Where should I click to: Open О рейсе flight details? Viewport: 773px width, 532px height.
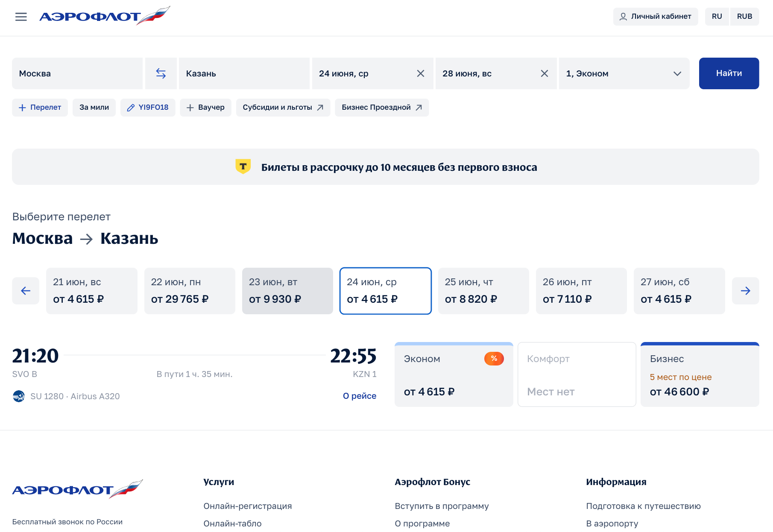360,396
